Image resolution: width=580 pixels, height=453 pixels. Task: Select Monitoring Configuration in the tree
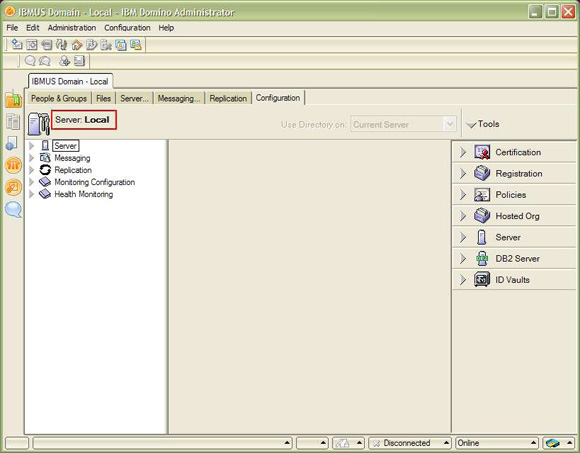click(94, 182)
